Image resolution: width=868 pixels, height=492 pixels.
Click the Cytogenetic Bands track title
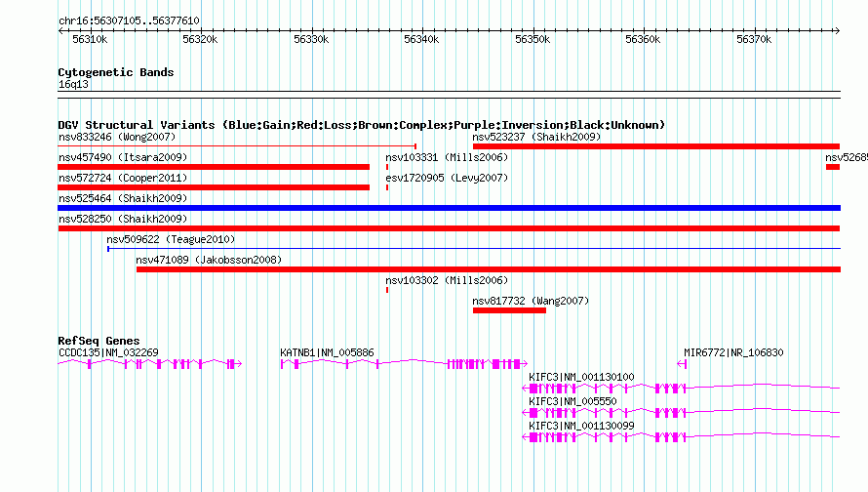pyautogui.click(x=116, y=72)
